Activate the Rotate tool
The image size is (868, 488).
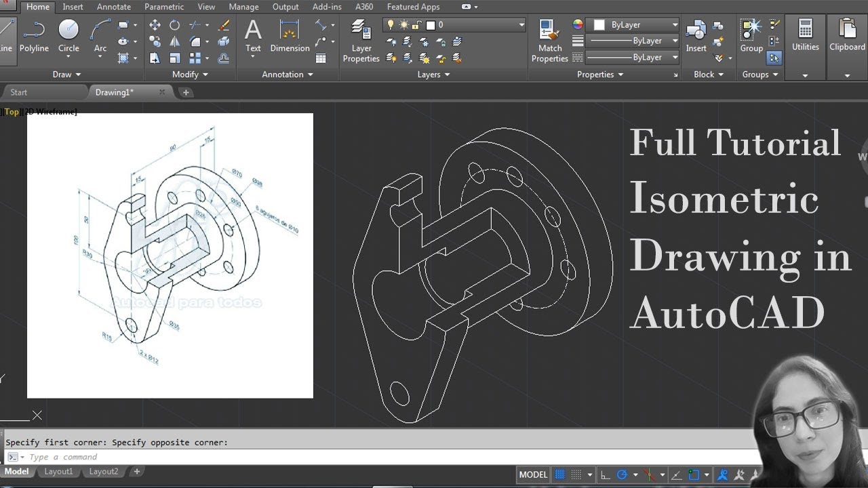174,25
